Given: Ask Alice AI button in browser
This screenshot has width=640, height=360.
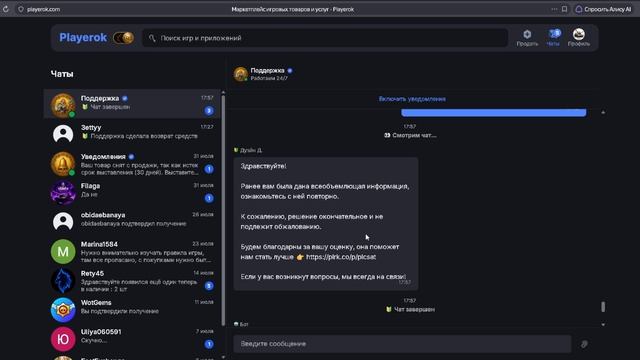Looking at the screenshot, I should pos(603,9).
